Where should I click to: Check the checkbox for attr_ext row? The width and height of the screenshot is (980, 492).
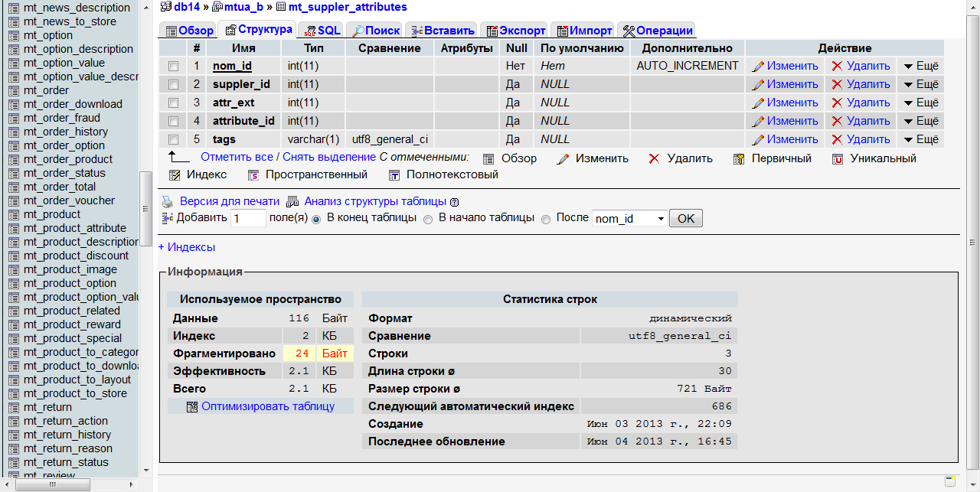[x=173, y=103]
